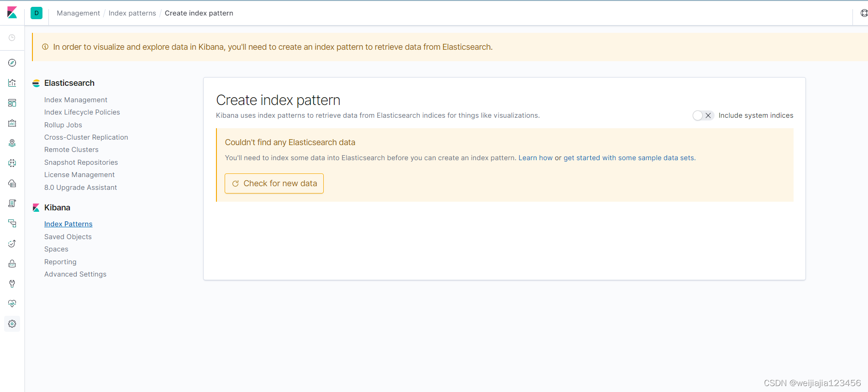Open Visualize chart icon in sidebar
The width and height of the screenshot is (868, 392).
(x=12, y=83)
